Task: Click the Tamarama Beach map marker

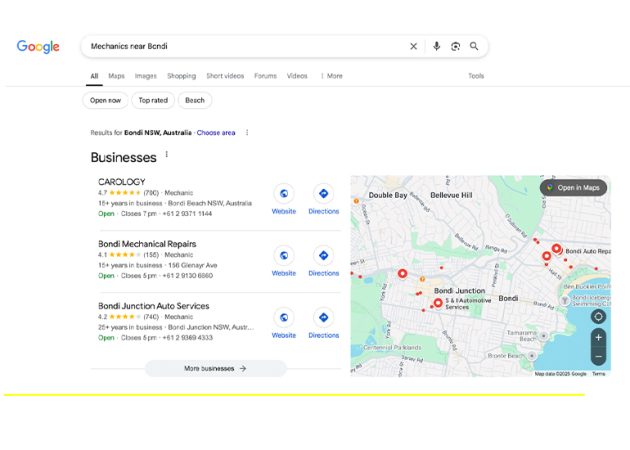Action: [543, 335]
